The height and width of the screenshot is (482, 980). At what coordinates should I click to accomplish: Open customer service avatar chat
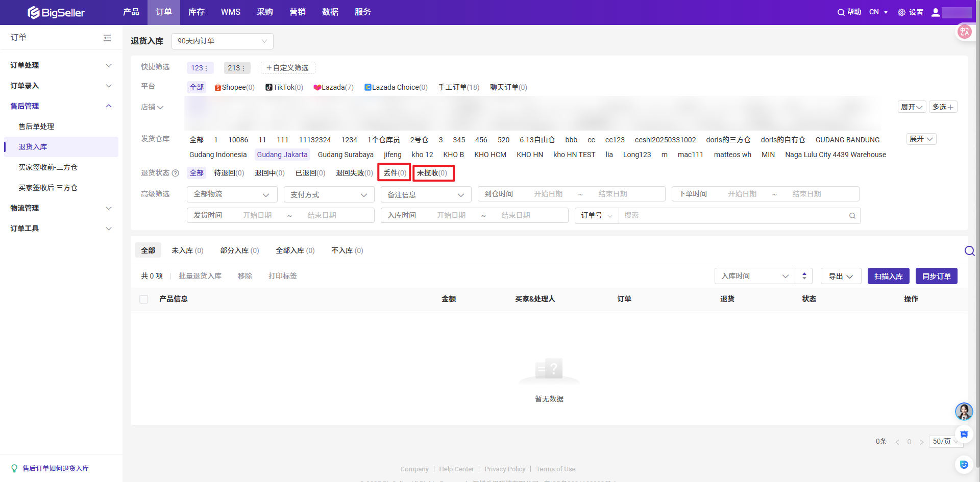[964, 411]
